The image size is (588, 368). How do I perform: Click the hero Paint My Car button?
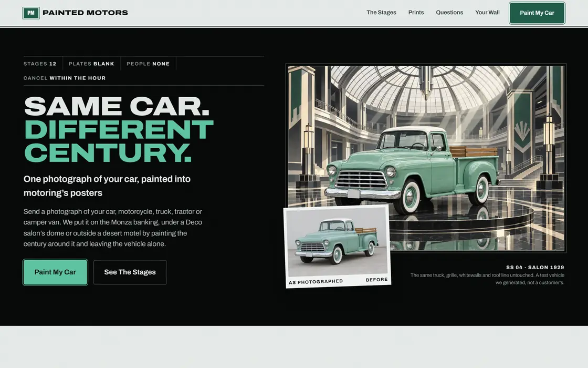[x=55, y=272]
